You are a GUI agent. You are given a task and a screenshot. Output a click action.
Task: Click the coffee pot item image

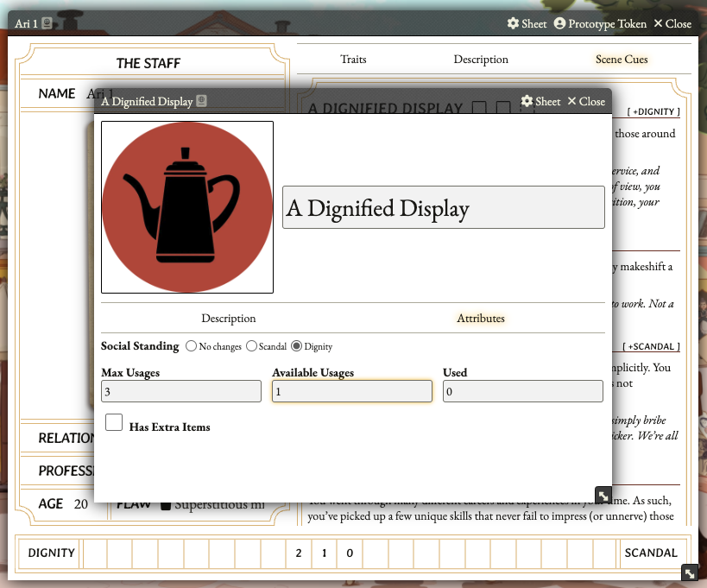coord(187,207)
